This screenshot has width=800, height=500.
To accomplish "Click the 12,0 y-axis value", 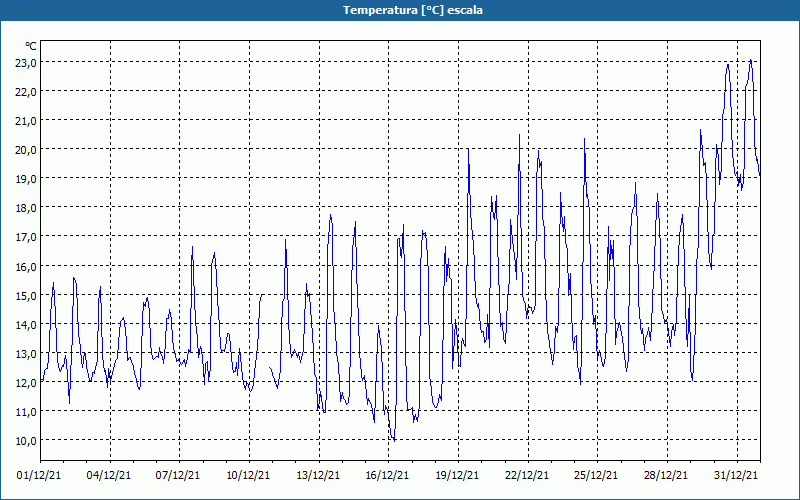I will coord(26,382).
